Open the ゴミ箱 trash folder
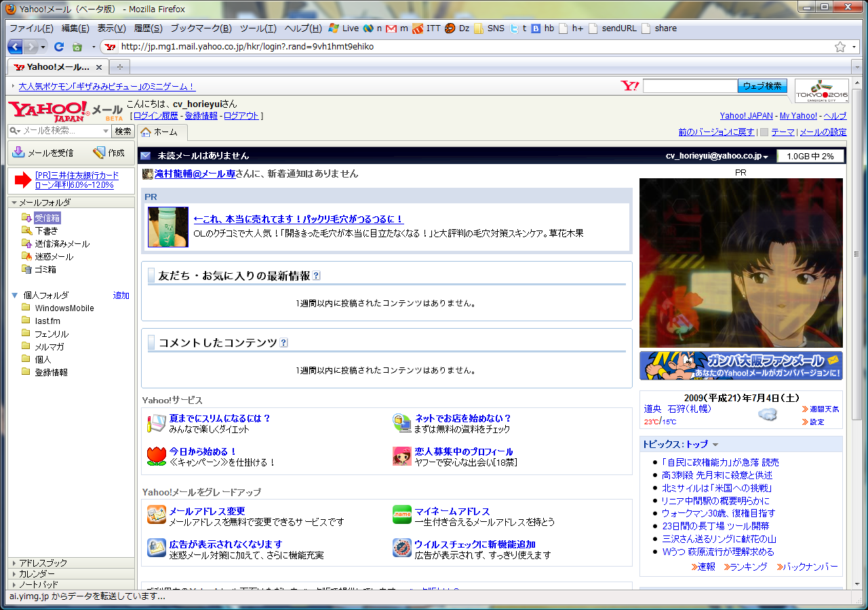Image resolution: width=868 pixels, height=610 pixels. (39, 269)
